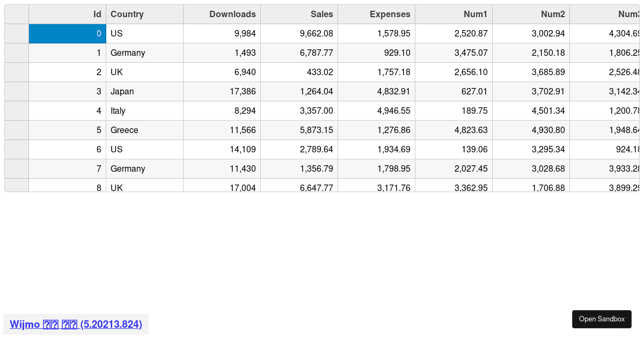Open the Wijmo version link
Screen dimensions: 644x338
(x=76, y=324)
